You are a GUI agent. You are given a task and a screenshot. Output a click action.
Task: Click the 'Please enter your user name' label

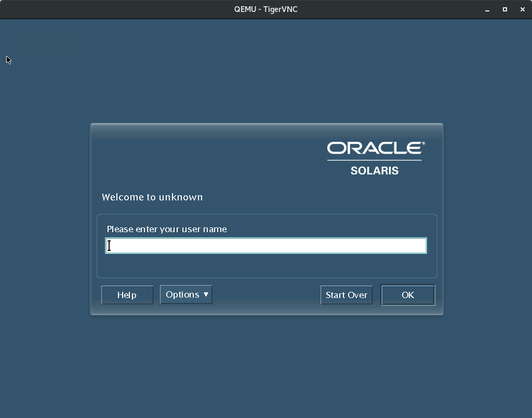coord(167,229)
